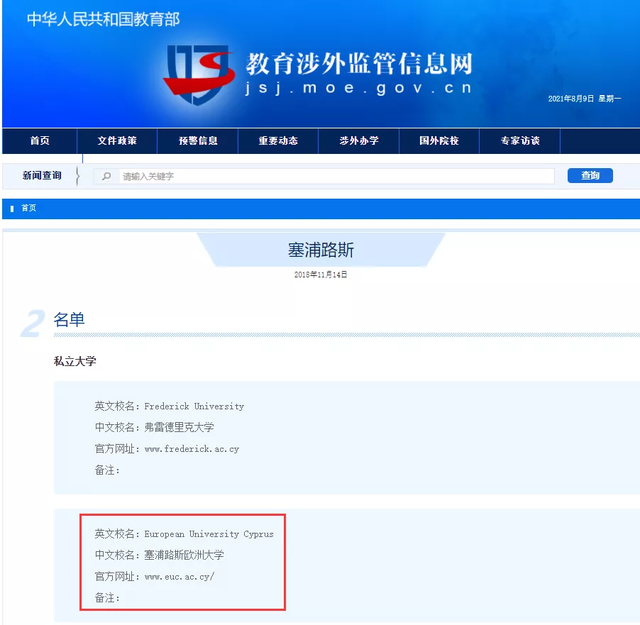This screenshot has width=640, height=625.
Task: Click the 私立大学 subheading
Action: click(x=75, y=361)
